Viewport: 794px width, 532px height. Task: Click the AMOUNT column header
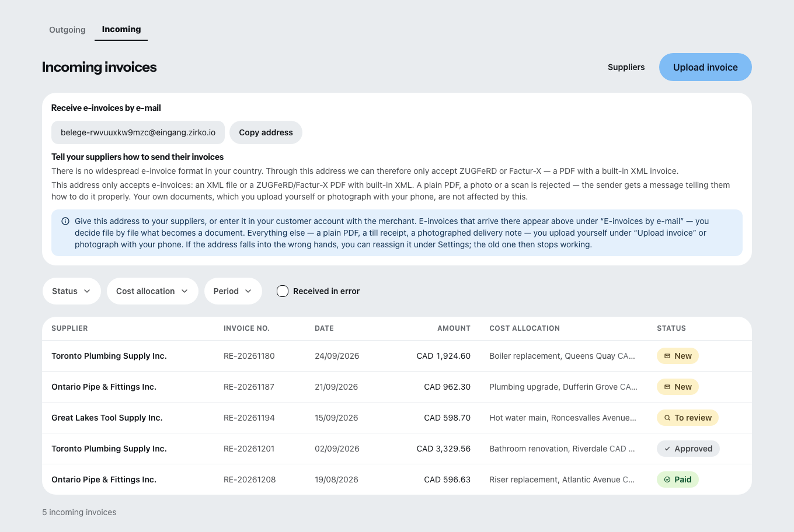coord(454,328)
